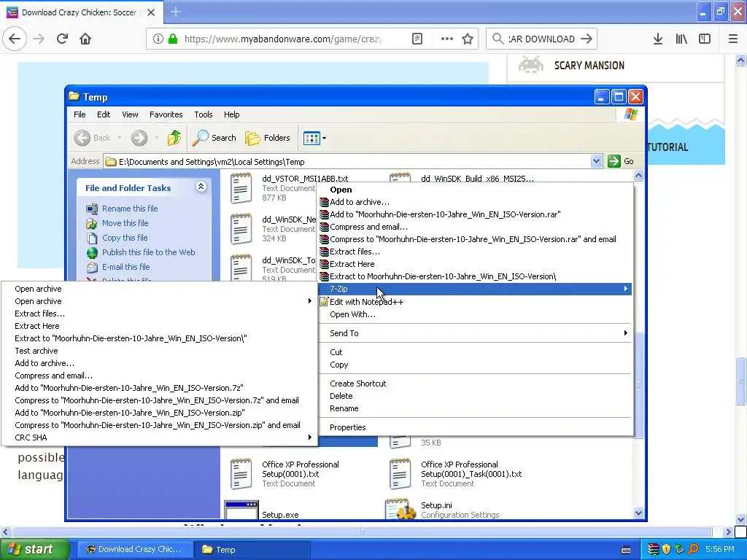This screenshot has width=747, height=560.
Task: Click E-mail this file link
Action: pyautogui.click(x=125, y=267)
